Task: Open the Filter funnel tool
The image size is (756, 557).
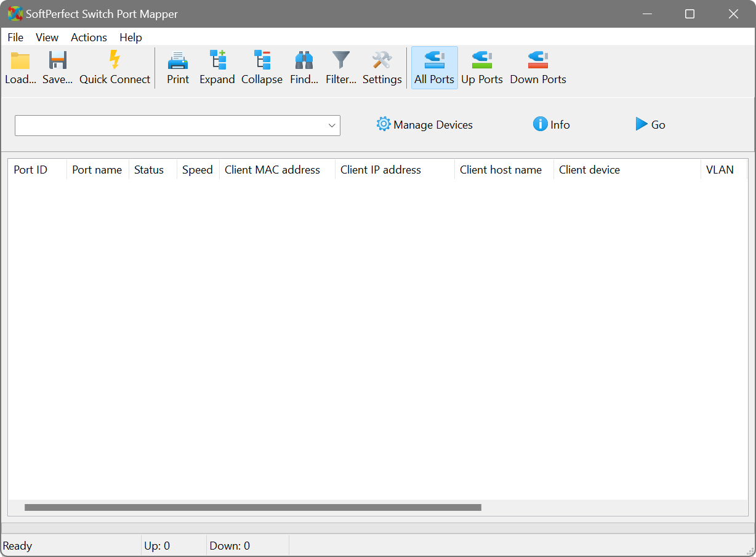Action: tap(341, 68)
